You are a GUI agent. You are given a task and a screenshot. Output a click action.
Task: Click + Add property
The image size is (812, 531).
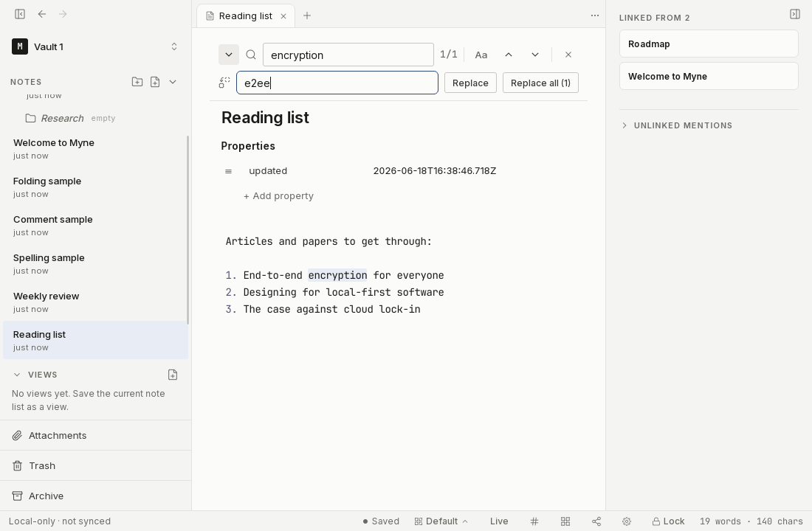(278, 195)
